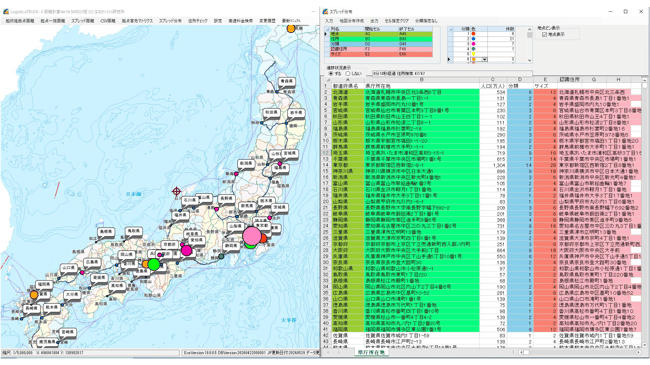Click the teal Shizuoka bubble on the map
This screenshot has height=365, width=650.
tap(221, 256)
